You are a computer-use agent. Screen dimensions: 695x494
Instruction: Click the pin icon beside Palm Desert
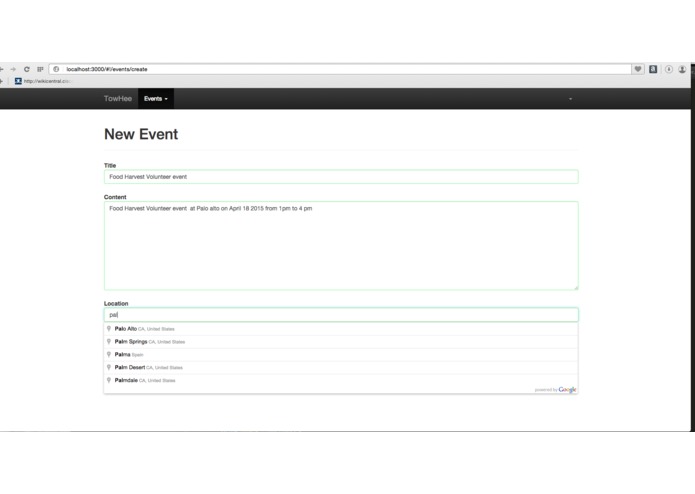tap(109, 367)
